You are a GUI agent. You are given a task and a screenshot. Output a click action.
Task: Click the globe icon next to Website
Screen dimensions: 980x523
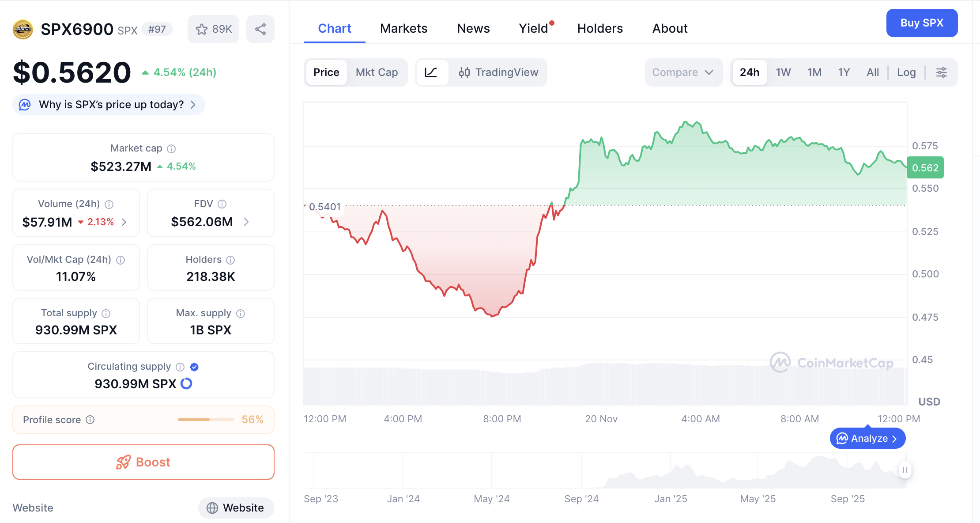pos(213,508)
